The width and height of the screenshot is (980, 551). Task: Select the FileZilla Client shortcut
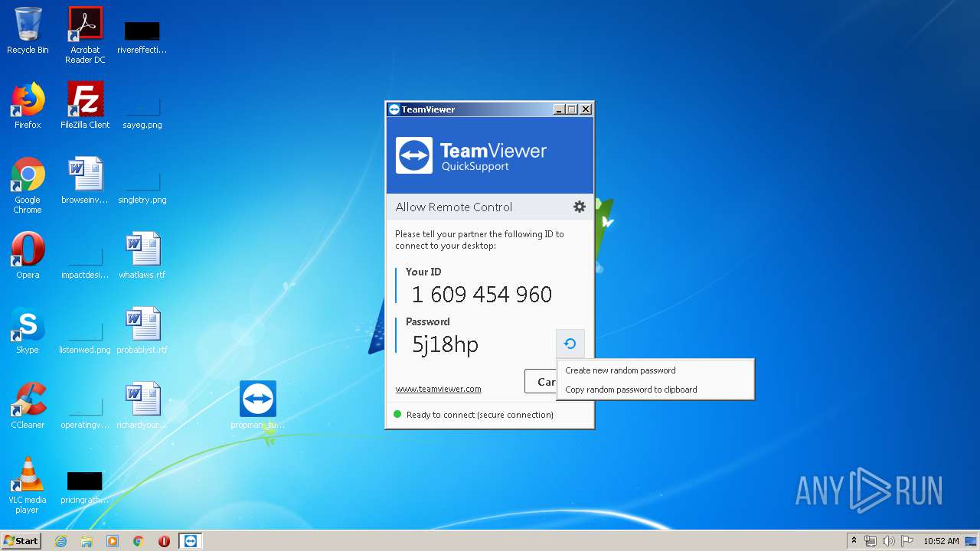click(x=85, y=106)
